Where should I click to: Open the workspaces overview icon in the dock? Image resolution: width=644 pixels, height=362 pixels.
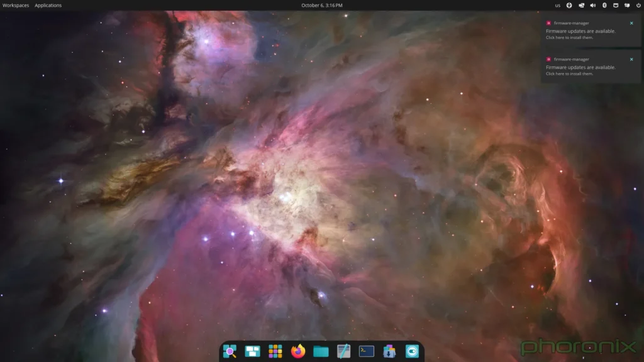tap(252, 351)
